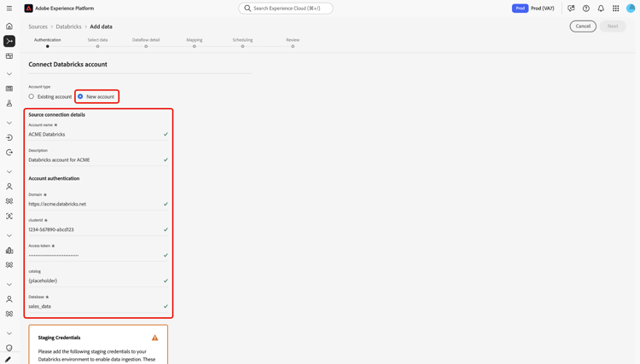The width and height of the screenshot is (640, 364).
Task: Open the notifications bell
Action: tap(601, 9)
